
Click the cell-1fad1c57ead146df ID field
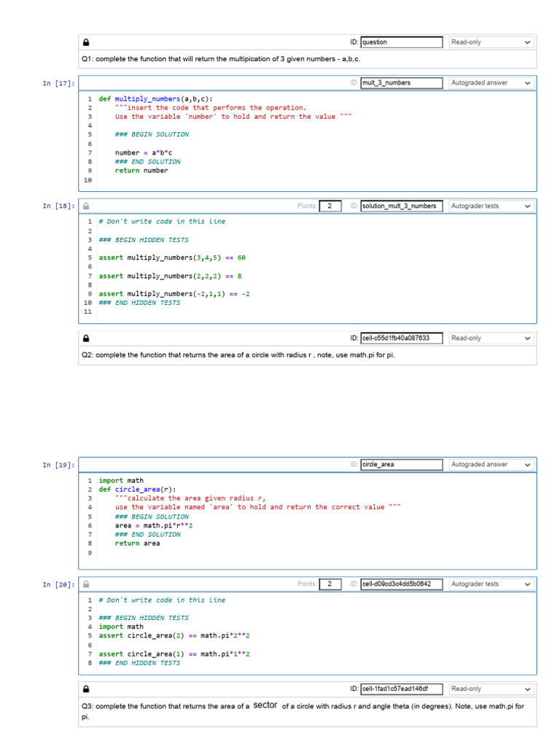pyautogui.click(x=401, y=689)
